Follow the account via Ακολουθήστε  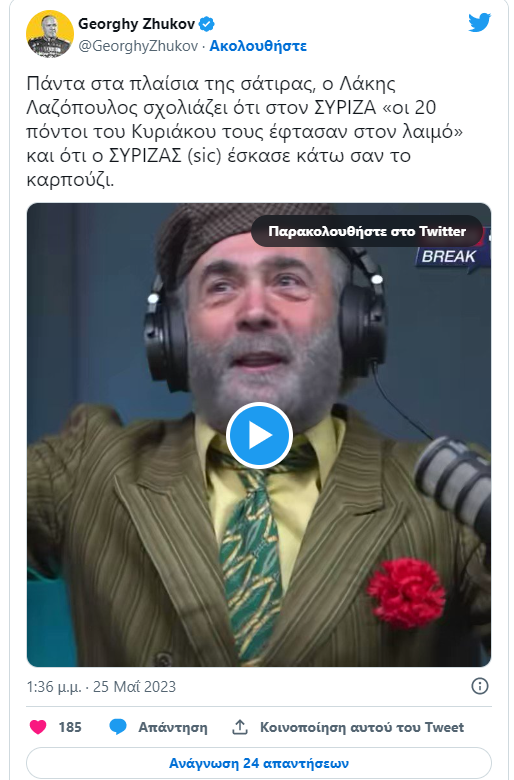258,46
